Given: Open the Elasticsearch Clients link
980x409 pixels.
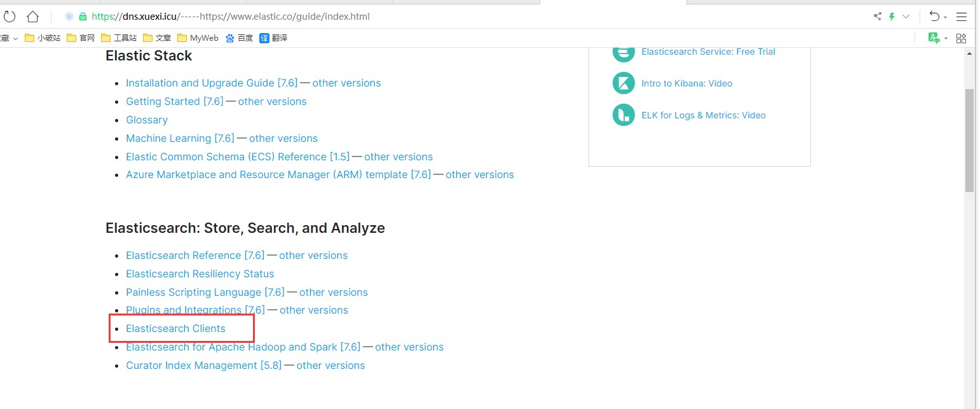Looking at the screenshot, I should (175, 328).
